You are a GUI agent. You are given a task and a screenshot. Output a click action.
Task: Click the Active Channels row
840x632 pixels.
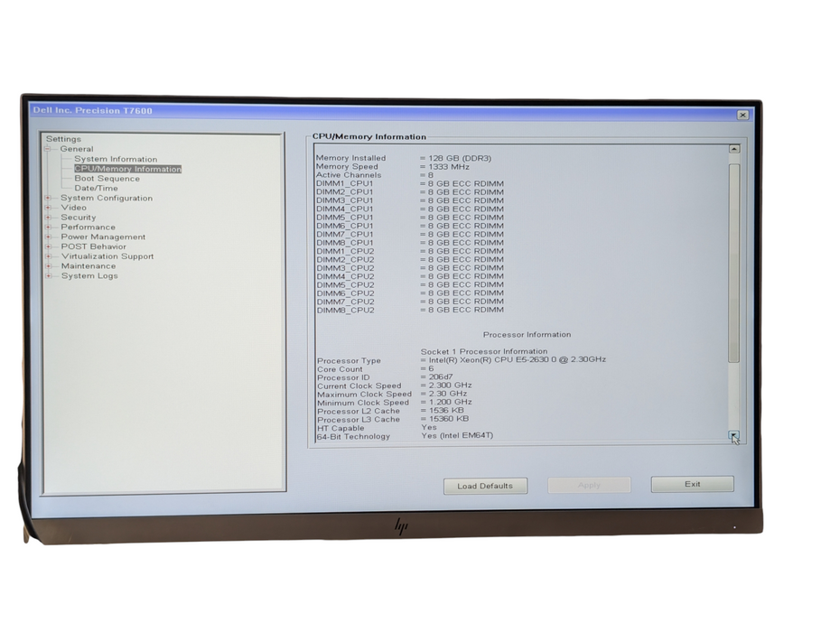375,175
